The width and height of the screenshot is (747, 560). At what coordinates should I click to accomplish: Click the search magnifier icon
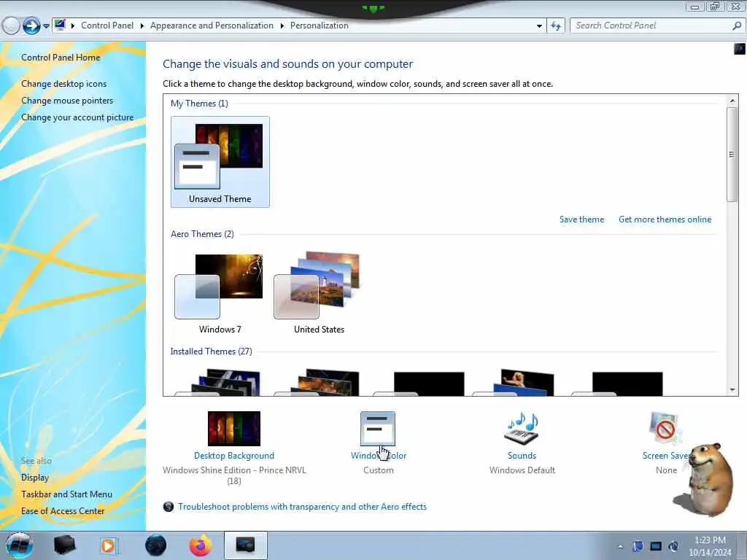[737, 26]
